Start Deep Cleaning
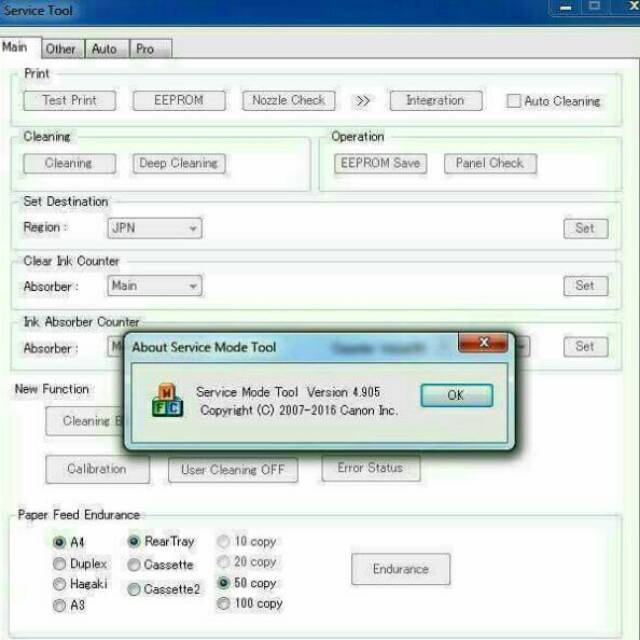The width and height of the screenshot is (640, 640). pos(178,163)
